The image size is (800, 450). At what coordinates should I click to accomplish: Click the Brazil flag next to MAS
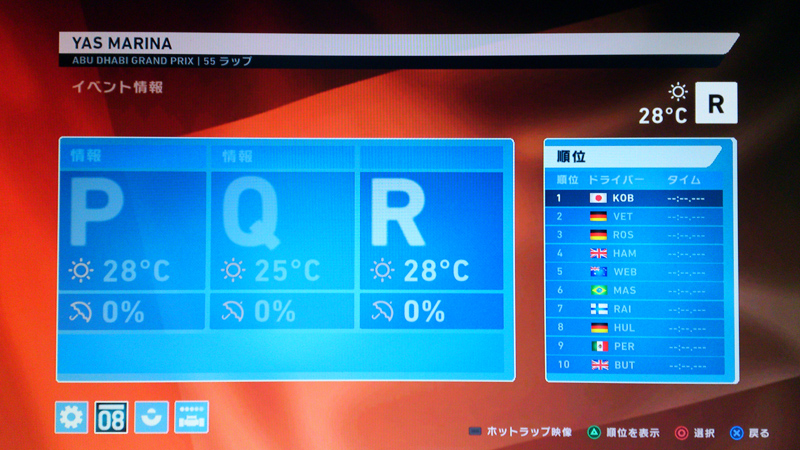point(598,290)
